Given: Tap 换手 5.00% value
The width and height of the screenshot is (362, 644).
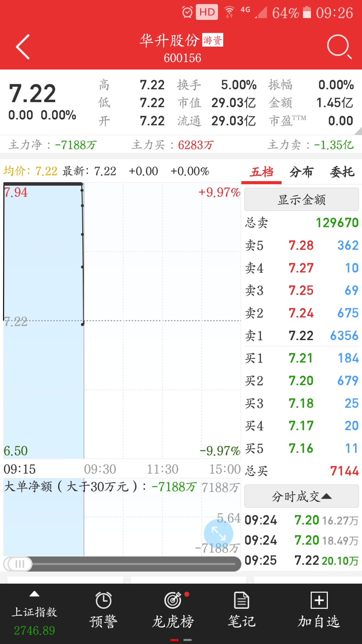Looking at the screenshot, I should [239, 85].
